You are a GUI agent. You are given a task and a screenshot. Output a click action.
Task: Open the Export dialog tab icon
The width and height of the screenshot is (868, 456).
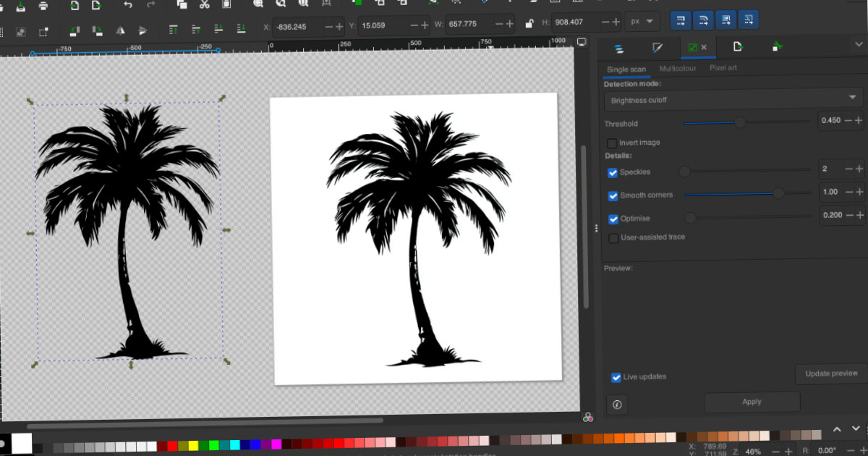pyautogui.click(x=737, y=46)
